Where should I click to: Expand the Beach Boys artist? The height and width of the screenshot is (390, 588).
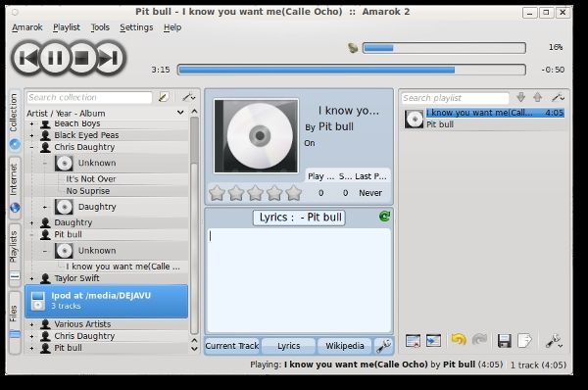click(32, 124)
